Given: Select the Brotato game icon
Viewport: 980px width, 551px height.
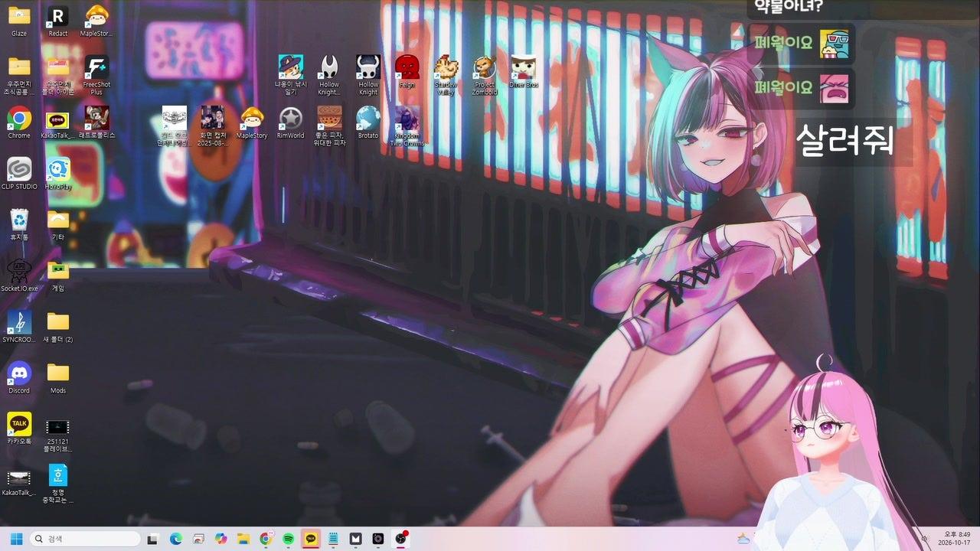Looking at the screenshot, I should pos(368,122).
